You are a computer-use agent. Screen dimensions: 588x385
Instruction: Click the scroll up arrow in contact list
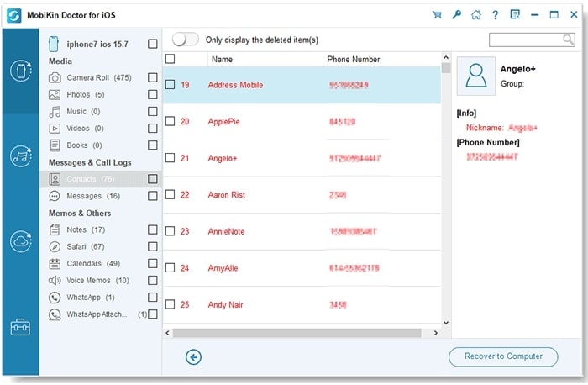pyautogui.click(x=446, y=57)
